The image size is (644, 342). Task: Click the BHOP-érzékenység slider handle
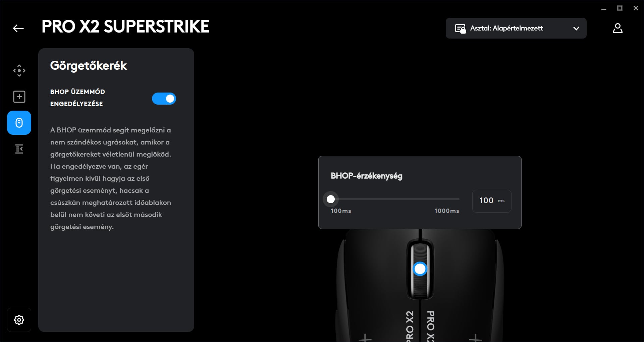[331, 199]
